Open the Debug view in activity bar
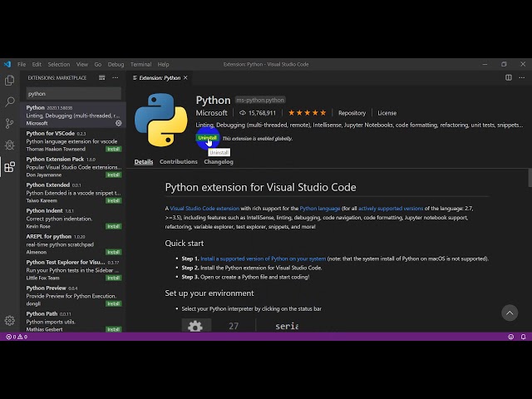 (x=9, y=145)
